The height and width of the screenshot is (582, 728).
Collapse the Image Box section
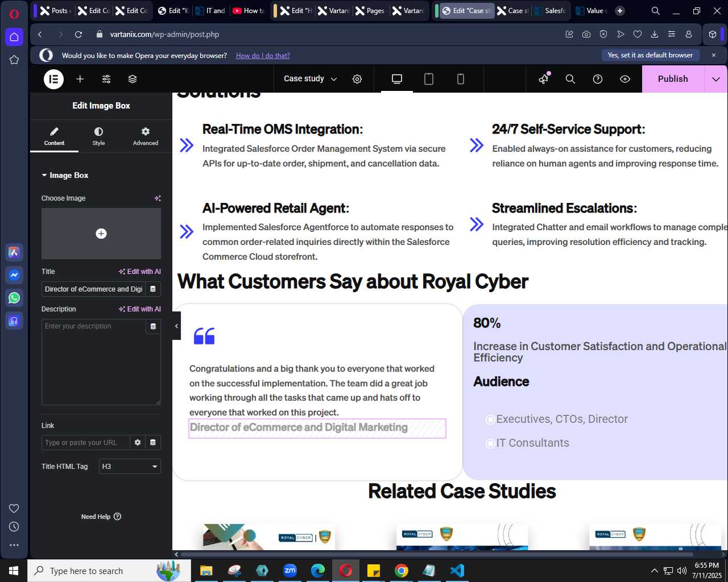click(x=65, y=175)
